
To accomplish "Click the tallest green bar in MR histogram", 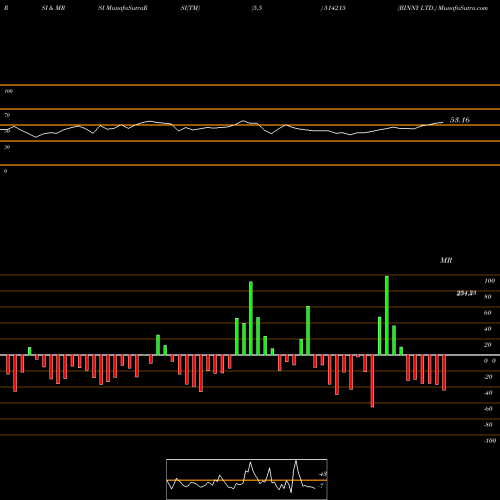I will [x=387, y=315].
